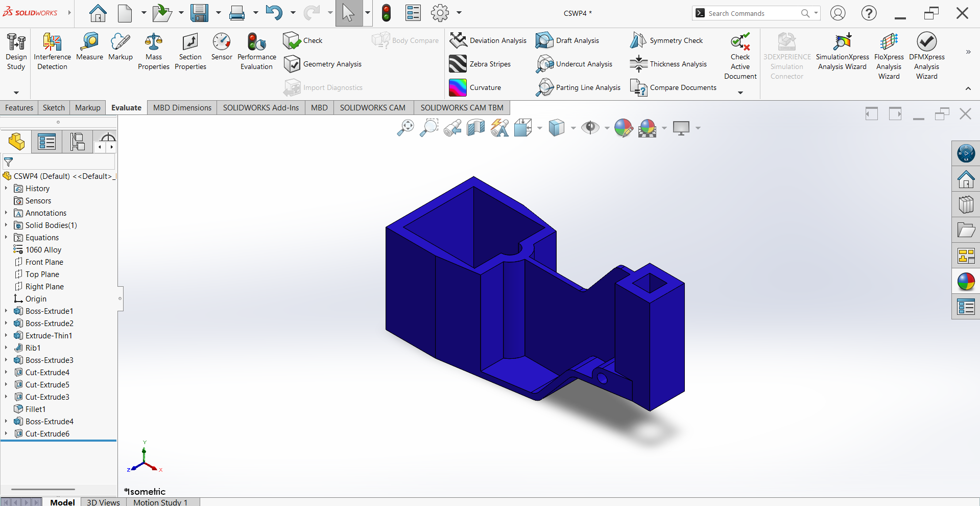Viewport: 980px width, 506px height.
Task: Click the Rebuild traffic light icon
Action: tap(387, 13)
